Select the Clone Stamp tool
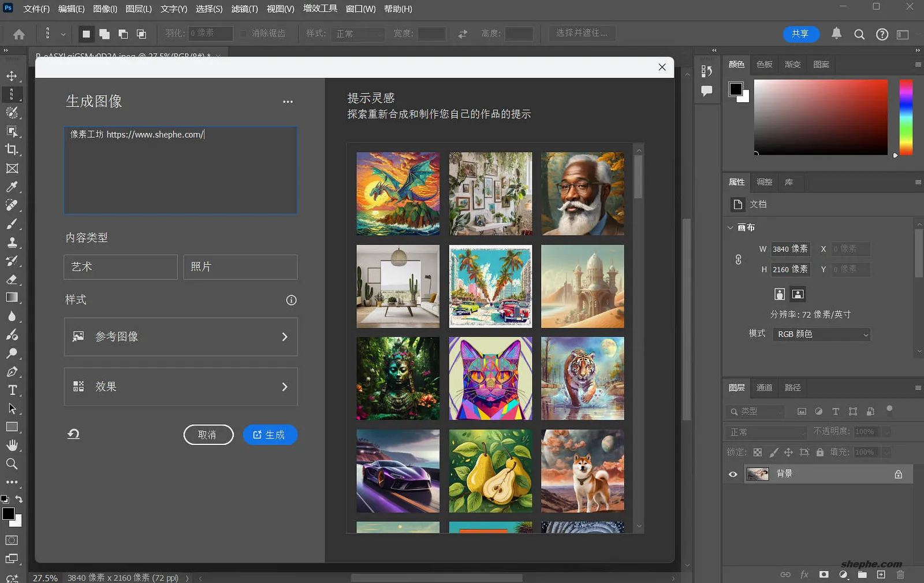This screenshot has height=583, width=924. tap(12, 242)
